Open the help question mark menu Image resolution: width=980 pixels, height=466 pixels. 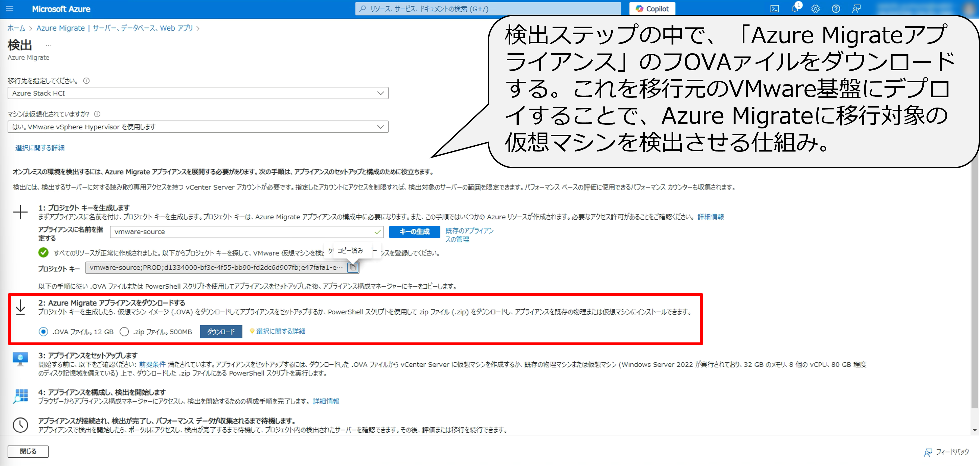coord(835,9)
